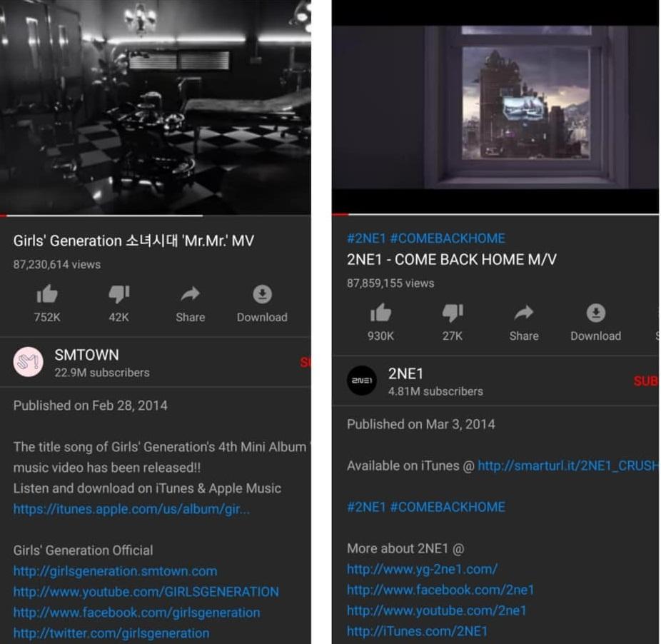Seek along the Mr.Mr. video progress bar
Screen dimensions: 661x644
(x=156, y=216)
